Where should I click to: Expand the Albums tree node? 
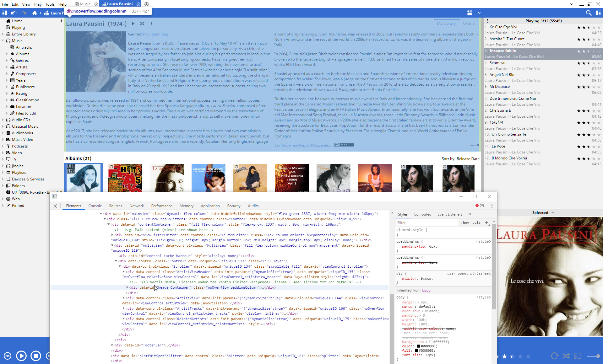[x=7, y=54]
